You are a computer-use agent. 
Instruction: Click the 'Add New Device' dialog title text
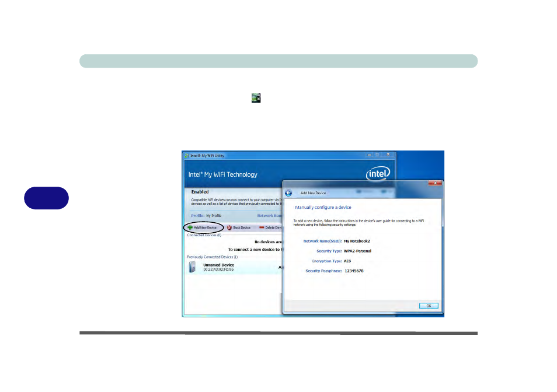[313, 193]
